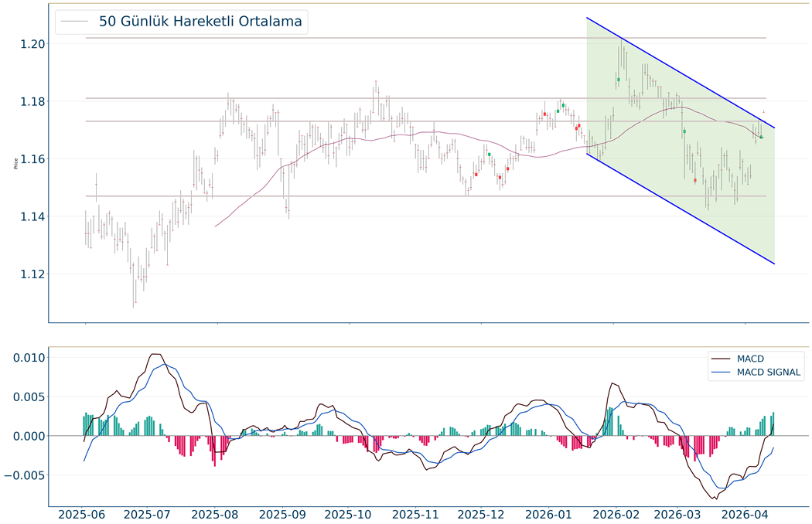Click the blue MACD SIGNAL legend line swatch
This screenshot has height=524, width=812.
(722, 373)
